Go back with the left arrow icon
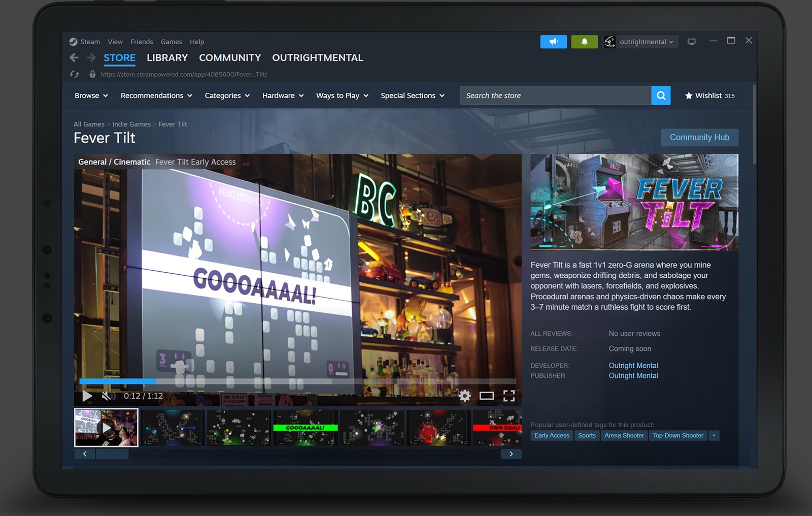Screen dimensions: 812x516 (74, 58)
